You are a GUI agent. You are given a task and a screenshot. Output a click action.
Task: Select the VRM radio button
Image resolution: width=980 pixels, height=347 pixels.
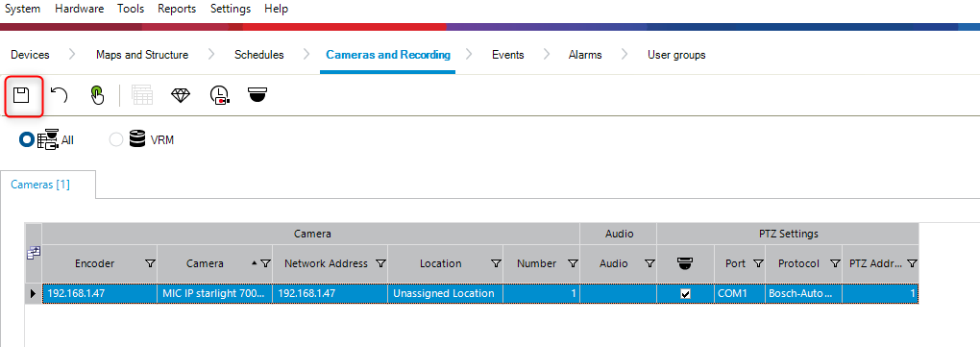pyautogui.click(x=116, y=140)
